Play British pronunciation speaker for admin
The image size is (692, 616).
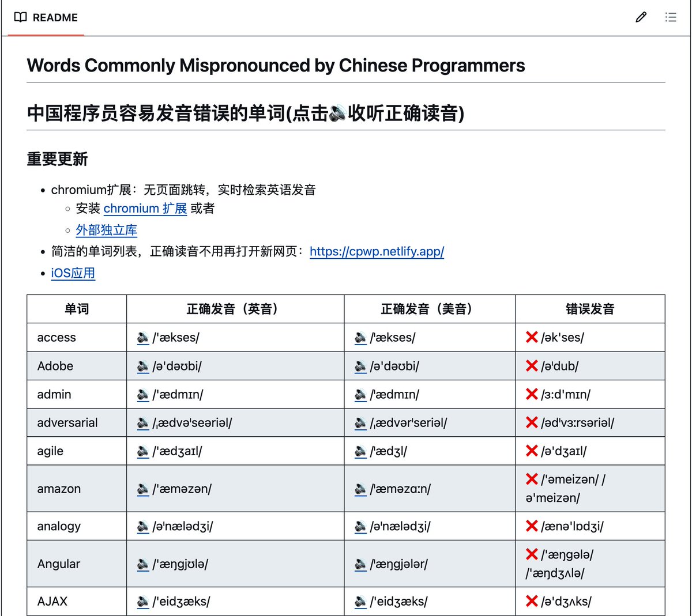[x=143, y=395]
